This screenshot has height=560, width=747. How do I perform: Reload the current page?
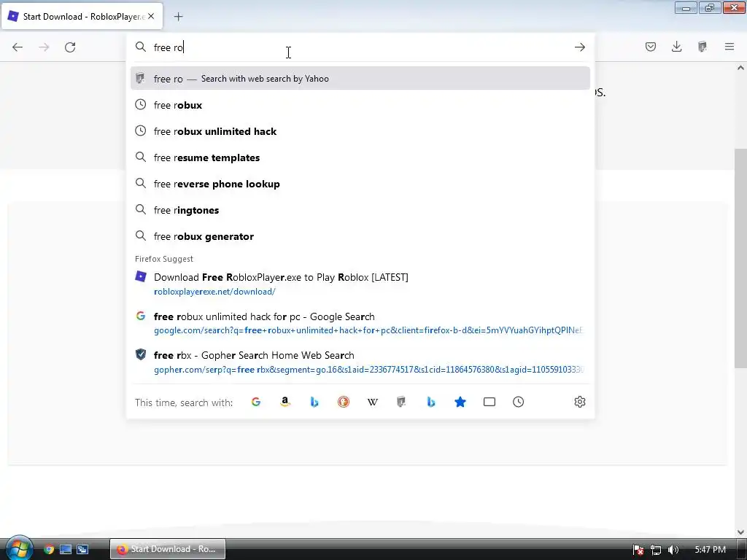(x=70, y=47)
